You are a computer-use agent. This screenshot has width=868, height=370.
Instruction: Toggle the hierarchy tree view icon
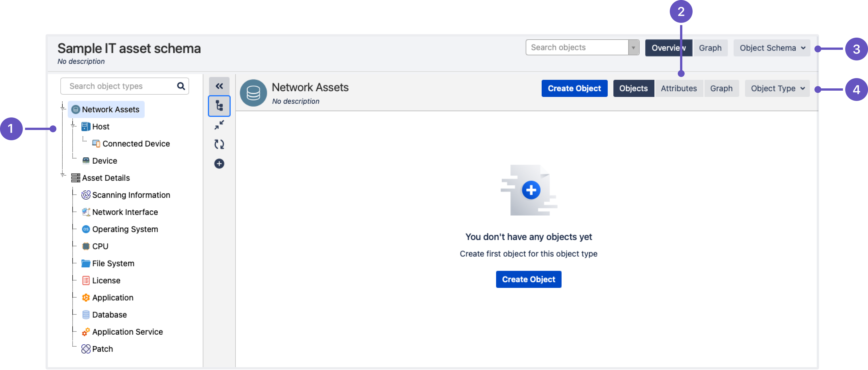click(219, 106)
